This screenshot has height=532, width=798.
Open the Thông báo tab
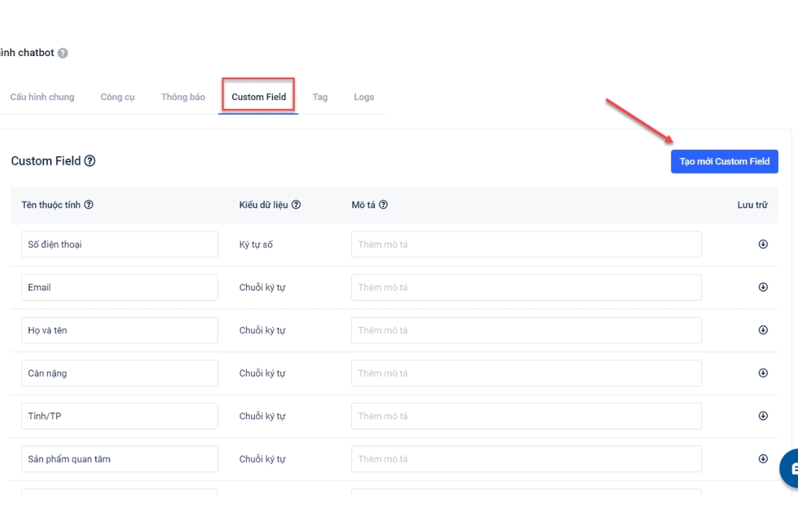tap(183, 96)
